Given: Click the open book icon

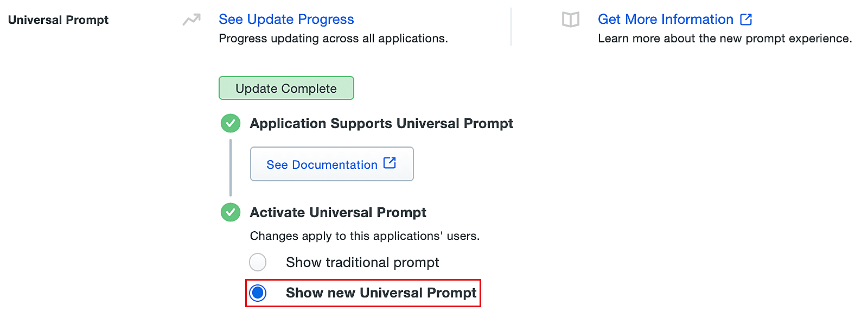Looking at the screenshot, I should pos(570,20).
